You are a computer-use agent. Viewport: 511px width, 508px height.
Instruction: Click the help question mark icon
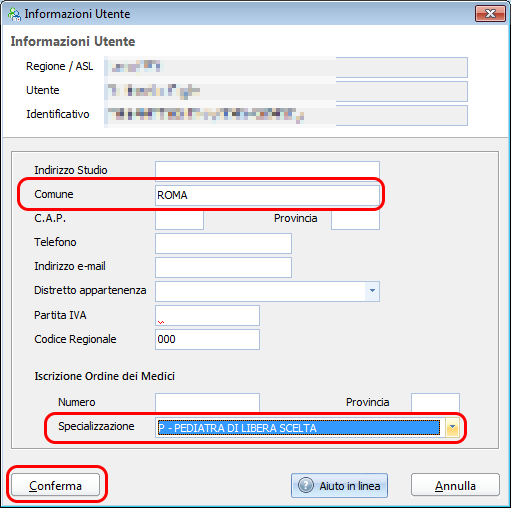coord(306,485)
